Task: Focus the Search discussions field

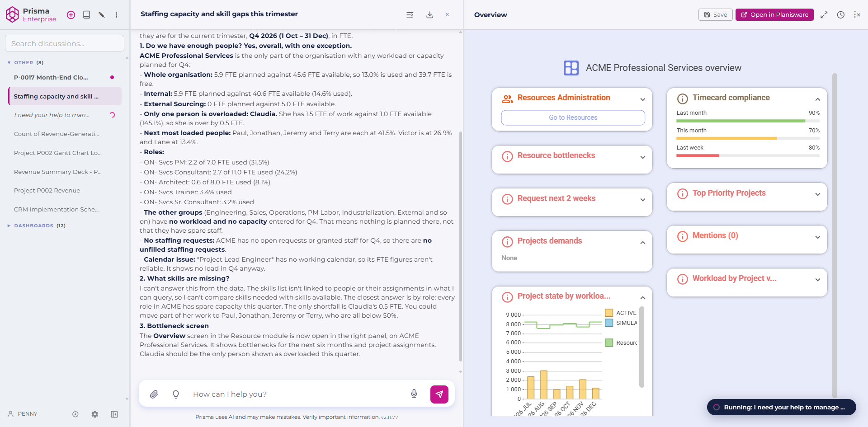Action: (x=65, y=43)
